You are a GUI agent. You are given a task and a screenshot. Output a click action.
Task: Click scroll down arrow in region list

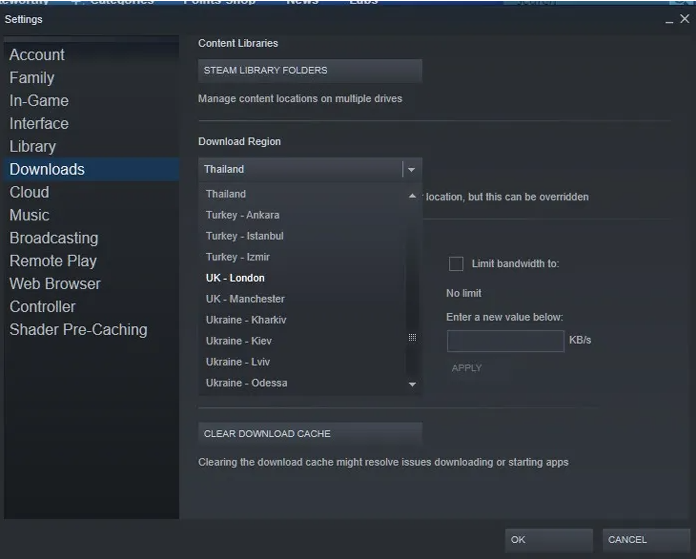pyautogui.click(x=412, y=384)
